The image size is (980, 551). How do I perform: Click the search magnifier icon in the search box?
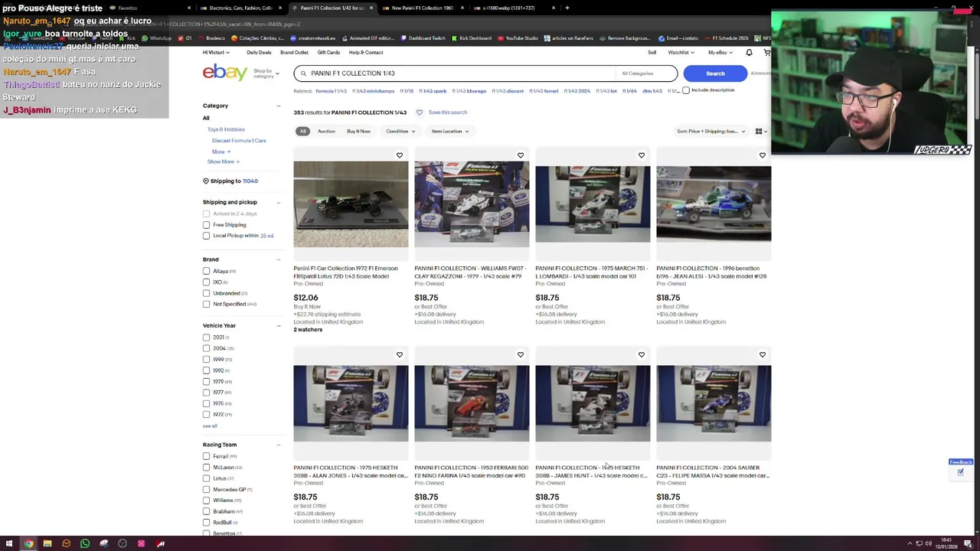[303, 73]
